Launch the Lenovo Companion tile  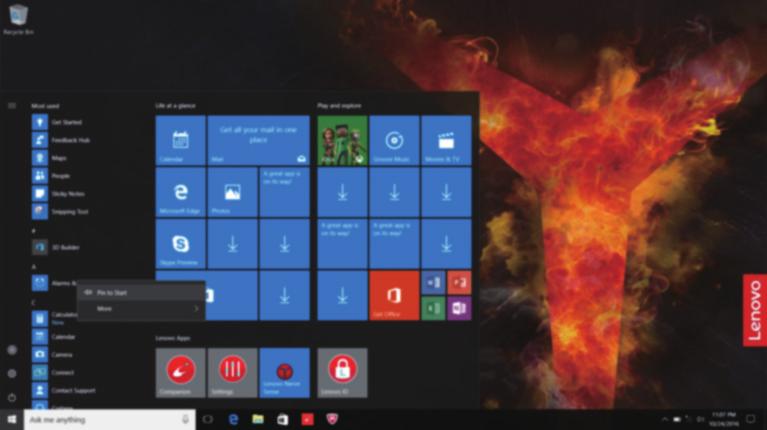180,373
